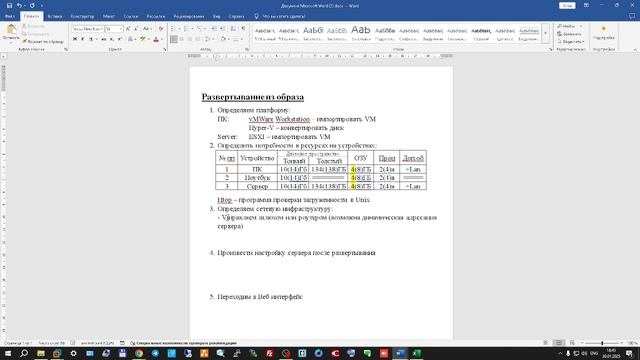Open the Font dialog launcher
640x360 pixels.
tap(164, 49)
